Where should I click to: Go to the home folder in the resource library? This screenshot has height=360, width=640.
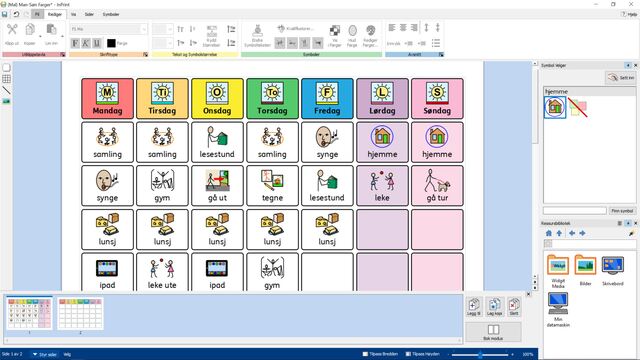(549, 233)
